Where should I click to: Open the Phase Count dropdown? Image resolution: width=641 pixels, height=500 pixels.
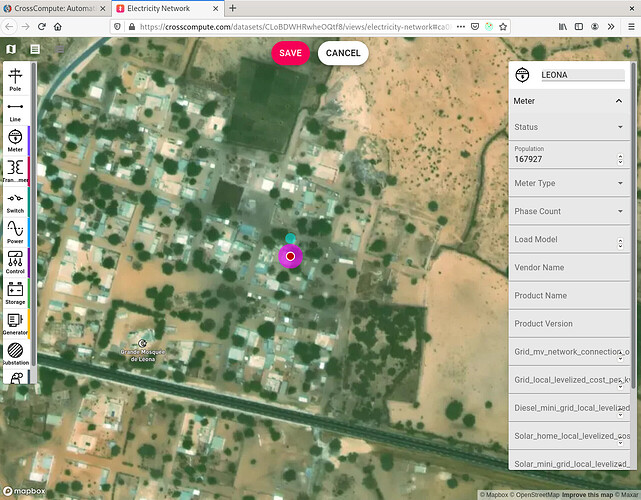click(569, 211)
